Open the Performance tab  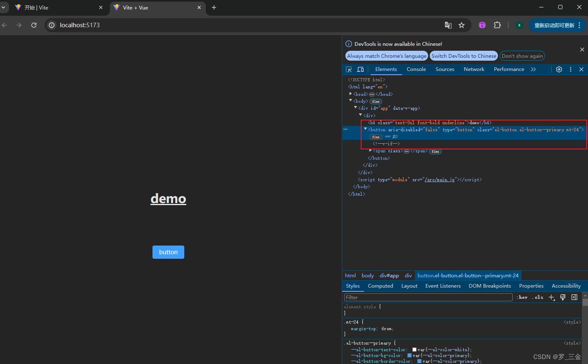(509, 69)
